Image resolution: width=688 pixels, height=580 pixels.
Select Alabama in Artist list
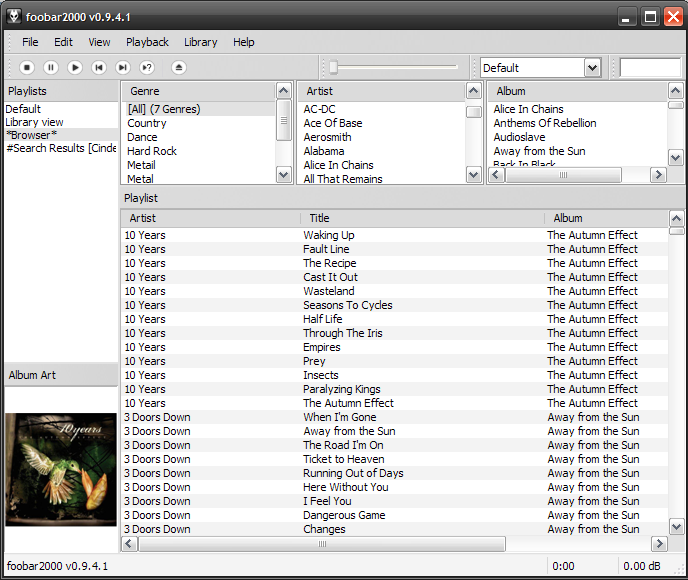(382, 151)
